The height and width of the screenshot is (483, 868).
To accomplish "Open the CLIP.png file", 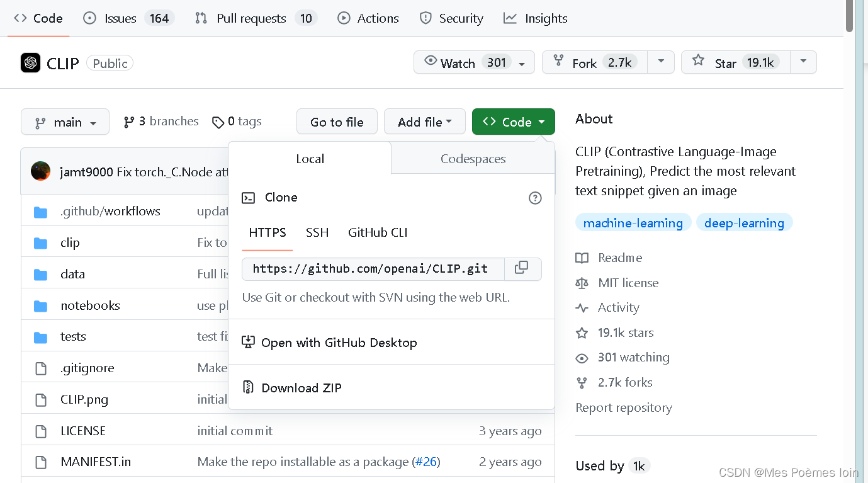I will click(84, 399).
